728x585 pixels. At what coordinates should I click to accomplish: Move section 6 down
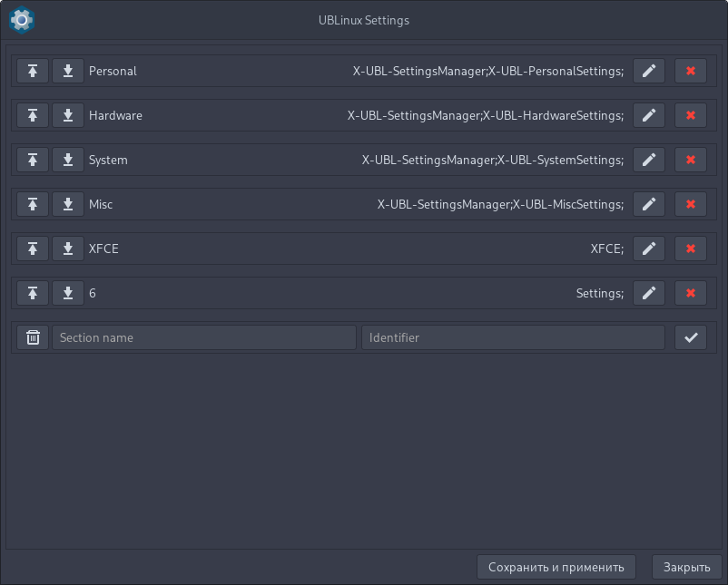coord(68,293)
